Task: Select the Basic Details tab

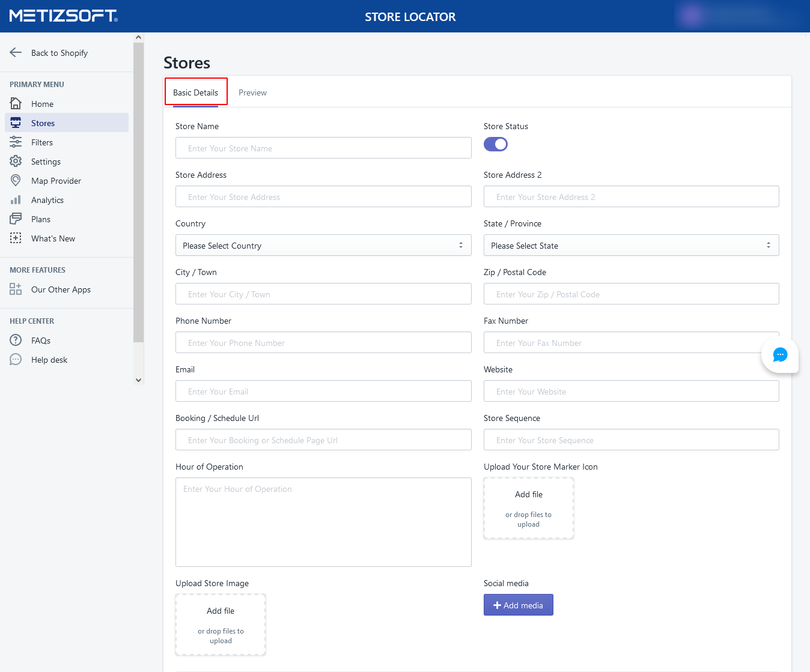Action: [196, 92]
